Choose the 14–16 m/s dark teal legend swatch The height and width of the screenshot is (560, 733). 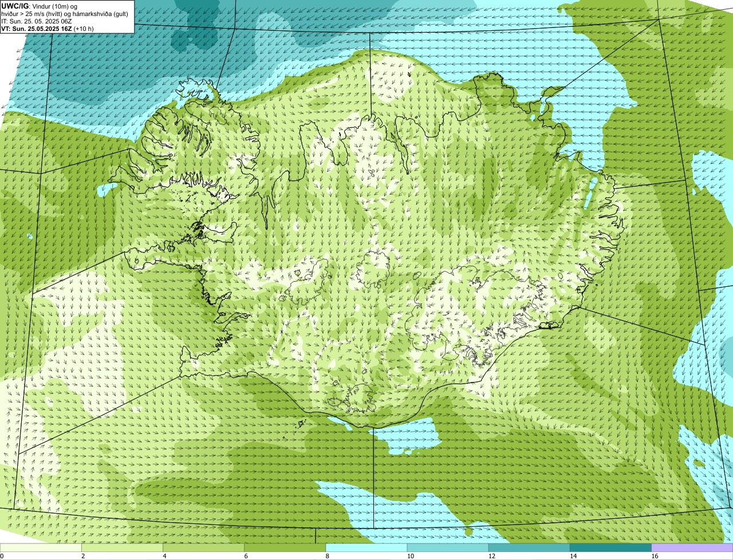(611, 547)
